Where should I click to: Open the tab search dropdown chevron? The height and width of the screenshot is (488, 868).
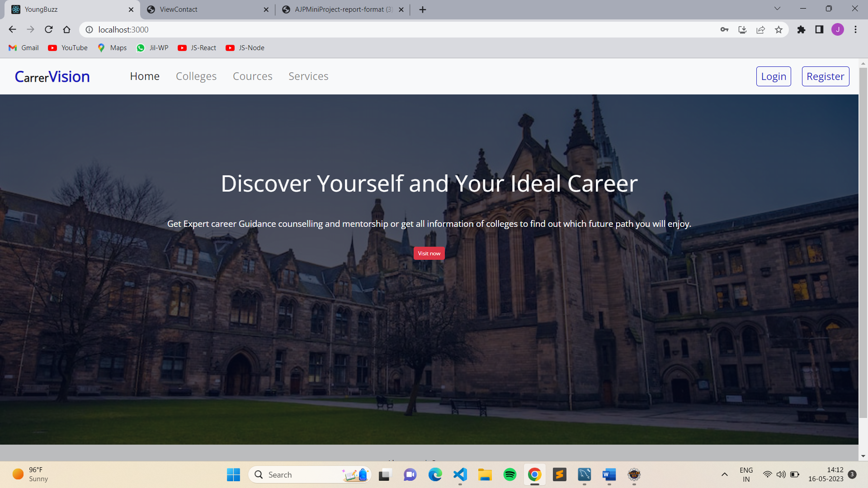coord(777,9)
